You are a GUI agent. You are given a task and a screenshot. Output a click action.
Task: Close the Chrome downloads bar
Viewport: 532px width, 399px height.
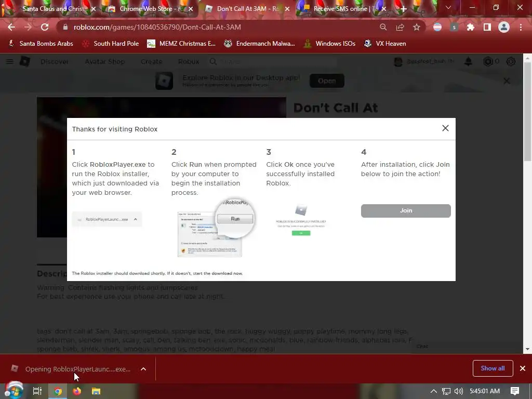523,368
